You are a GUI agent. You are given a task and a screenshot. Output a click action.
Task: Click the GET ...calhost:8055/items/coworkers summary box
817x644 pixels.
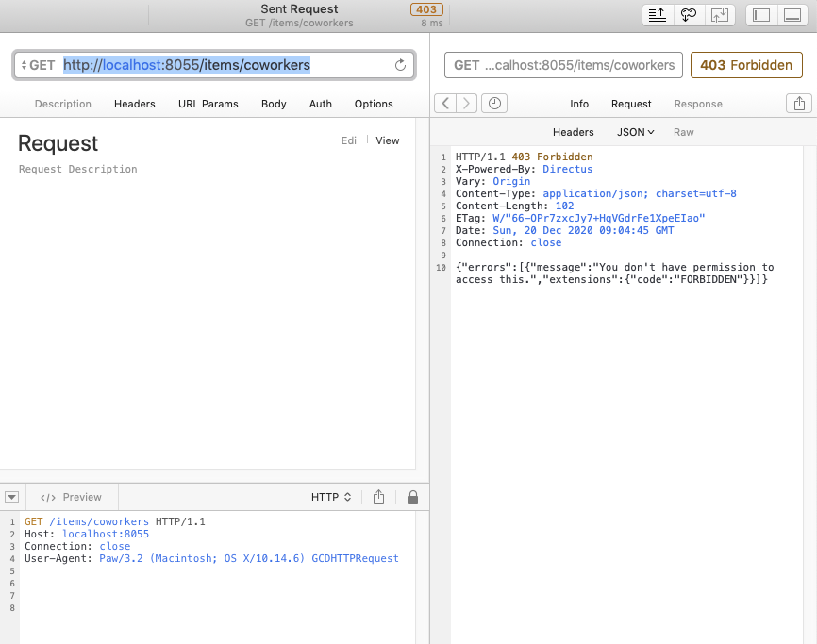(x=563, y=65)
